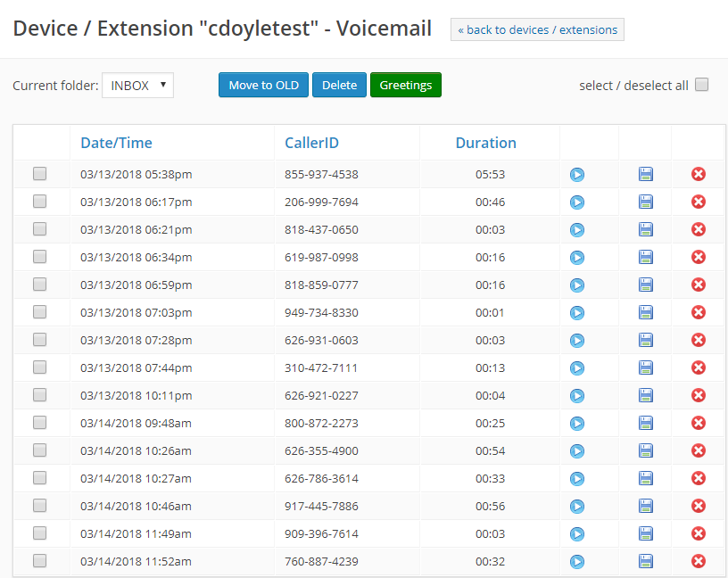Save voicemail from 909-396-7614

[x=645, y=533]
